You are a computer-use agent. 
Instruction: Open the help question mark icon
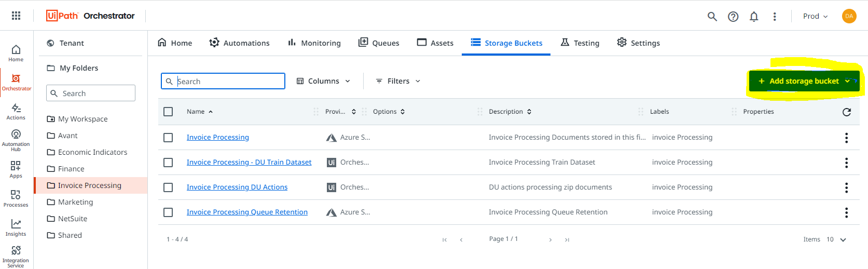(x=733, y=17)
